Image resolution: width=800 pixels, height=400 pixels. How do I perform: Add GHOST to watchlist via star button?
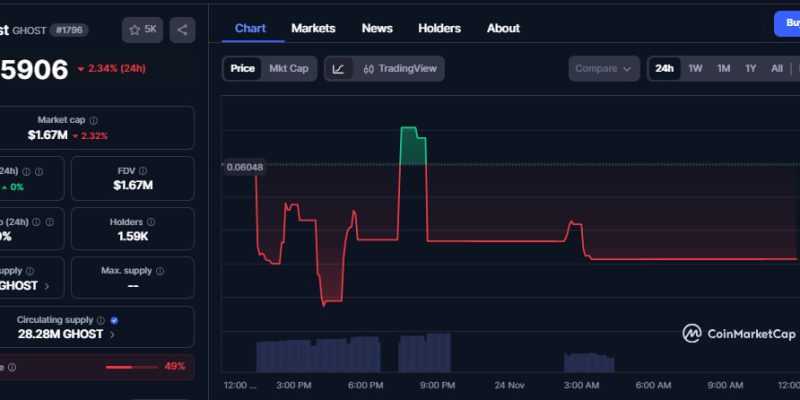click(143, 30)
